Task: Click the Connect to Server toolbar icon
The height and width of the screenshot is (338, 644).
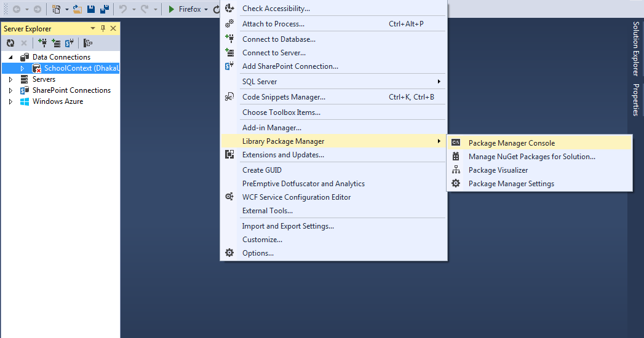Action: (x=56, y=42)
